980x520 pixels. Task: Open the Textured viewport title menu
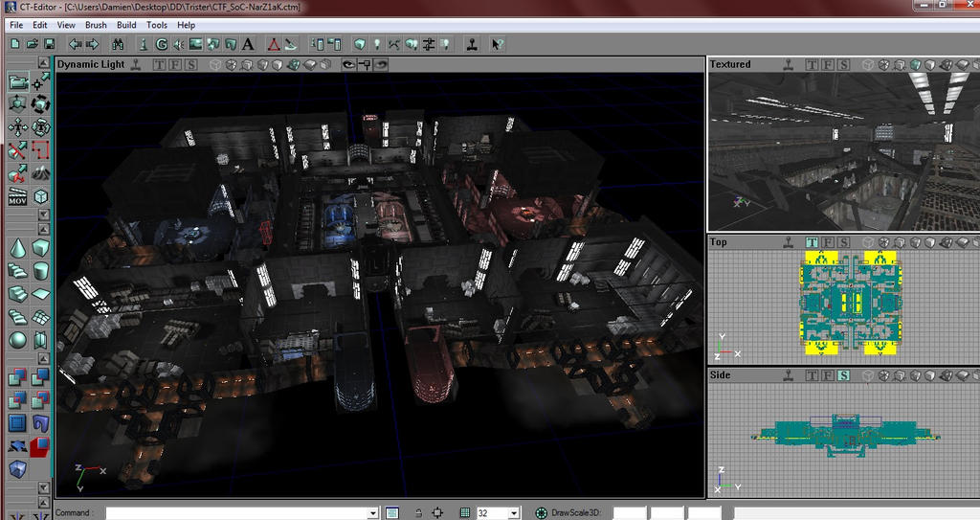(x=730, y=64)
